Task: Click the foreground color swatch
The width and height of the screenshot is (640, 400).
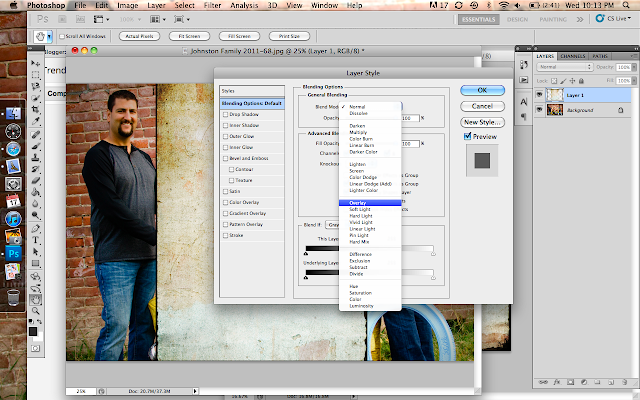Action: [x=32, y=329]
